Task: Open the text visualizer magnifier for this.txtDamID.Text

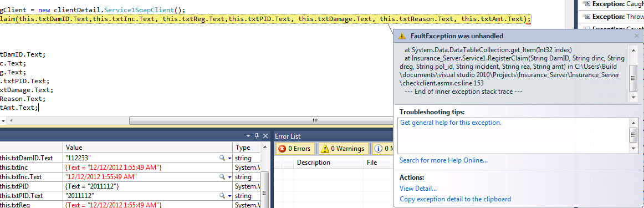Action: pos(222,158)
